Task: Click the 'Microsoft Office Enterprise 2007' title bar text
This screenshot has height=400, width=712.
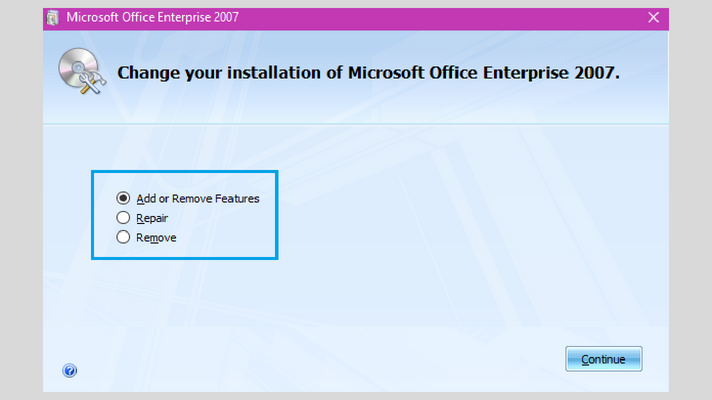Action: tap(153, 18)
